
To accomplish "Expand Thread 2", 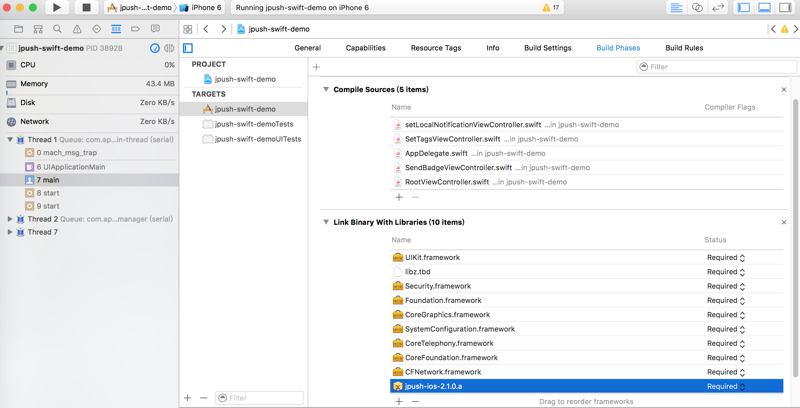I will (x=10, y=219).
